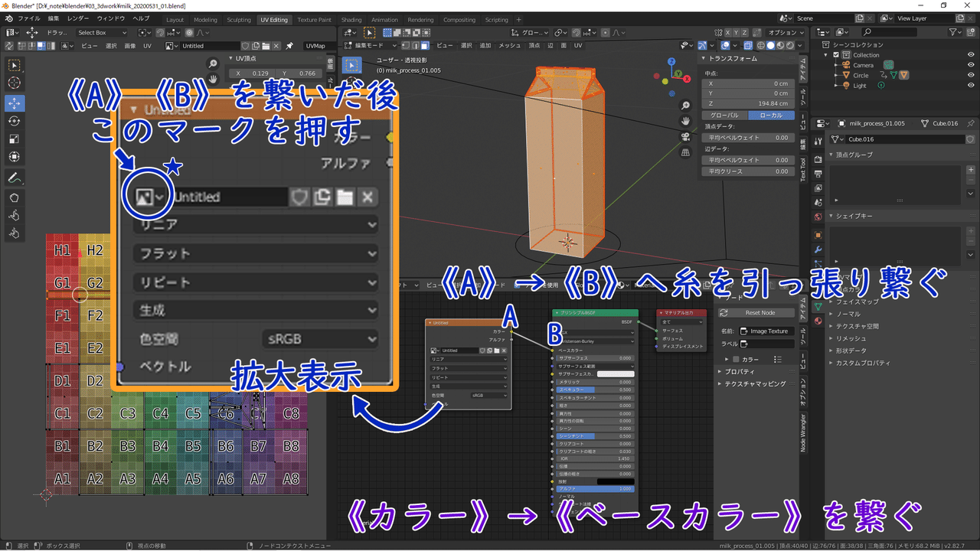Unlink the Untitled image with X in UV header

[276, 46]
